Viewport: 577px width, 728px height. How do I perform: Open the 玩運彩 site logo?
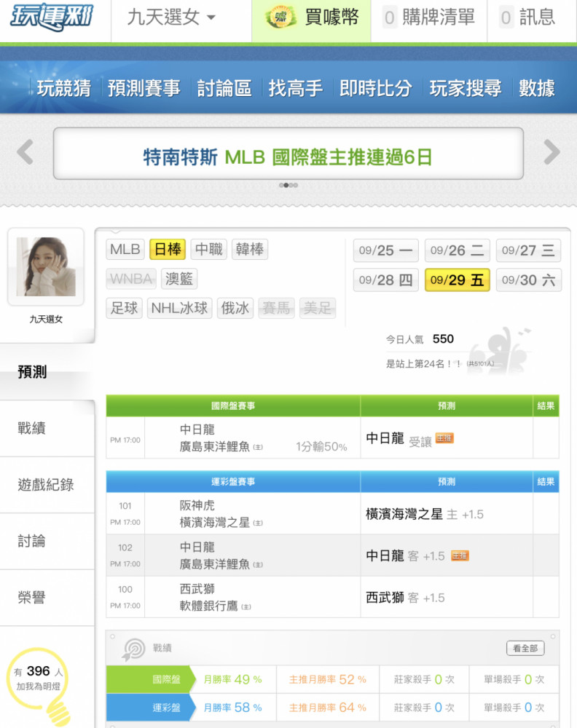tap(52, 17)
